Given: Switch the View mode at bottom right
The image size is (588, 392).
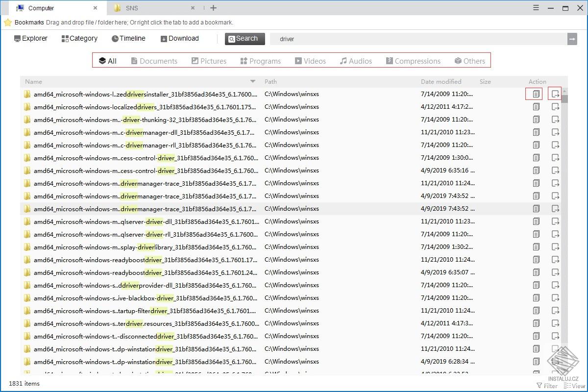Looking at the screenshot, I should [574, 386].
